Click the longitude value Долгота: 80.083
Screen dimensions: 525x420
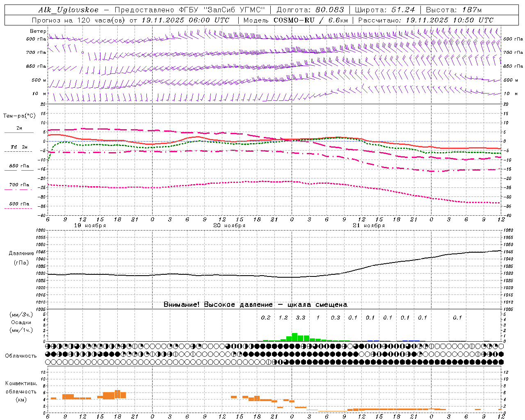pyautogui.click(x=310, y=10)
